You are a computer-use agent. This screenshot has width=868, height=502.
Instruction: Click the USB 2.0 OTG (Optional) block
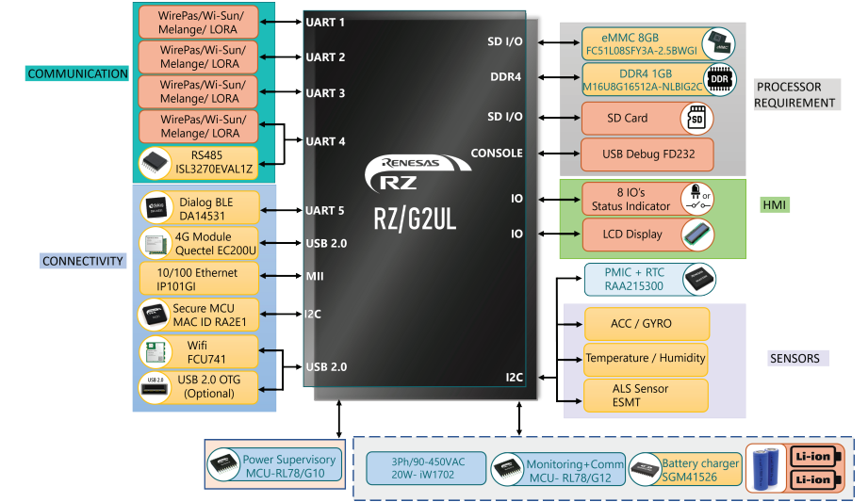point(198,387)
